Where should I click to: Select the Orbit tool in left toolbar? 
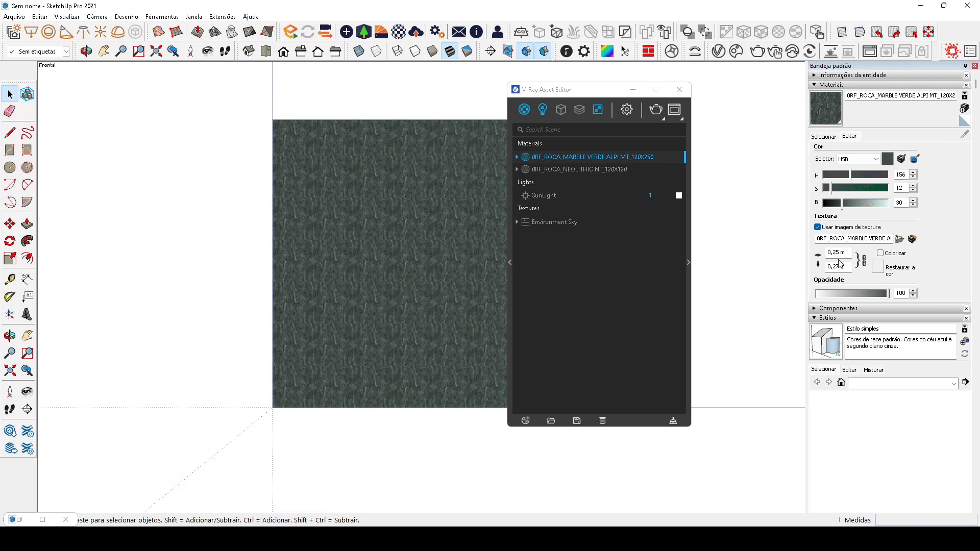10,336
